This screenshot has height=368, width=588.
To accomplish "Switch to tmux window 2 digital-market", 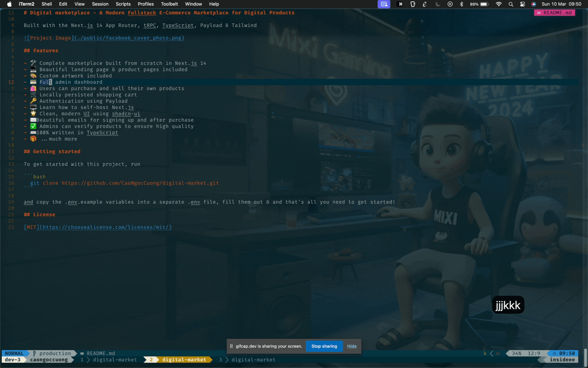I will click(x=178, y=360).
